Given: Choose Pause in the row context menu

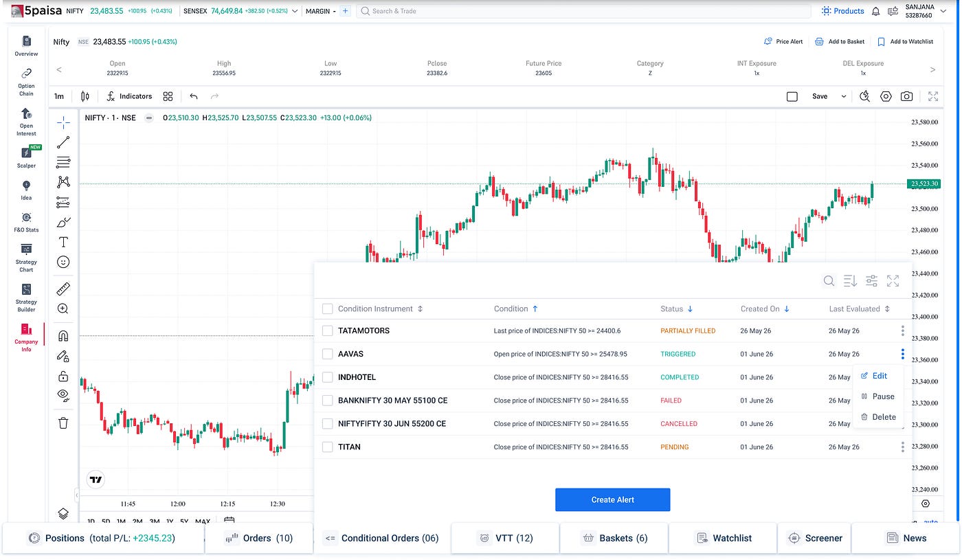Looking at the screenshot, I should click(x=877, y=396).
